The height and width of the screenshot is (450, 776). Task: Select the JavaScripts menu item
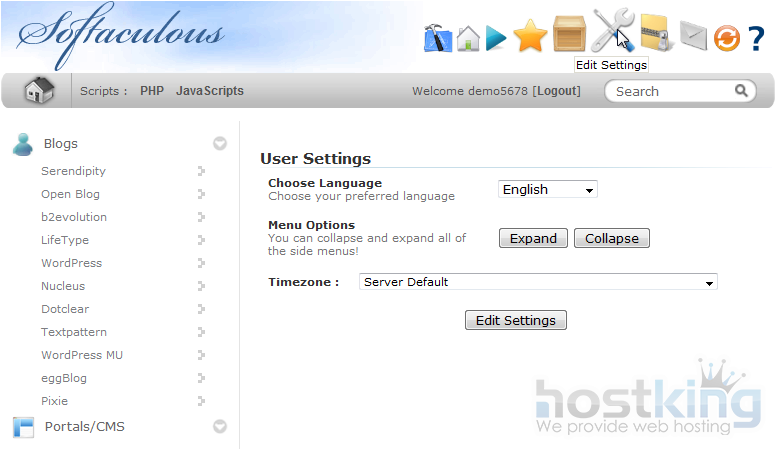(210, 91)
